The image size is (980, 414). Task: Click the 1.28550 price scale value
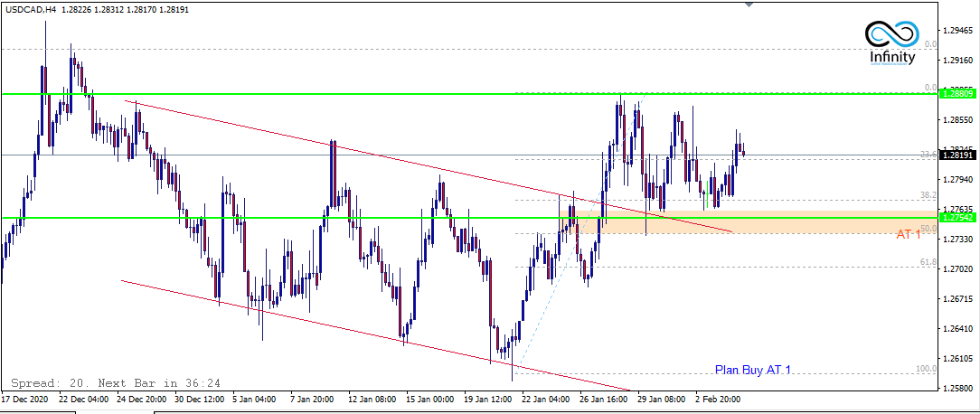(x=957, y=120)
